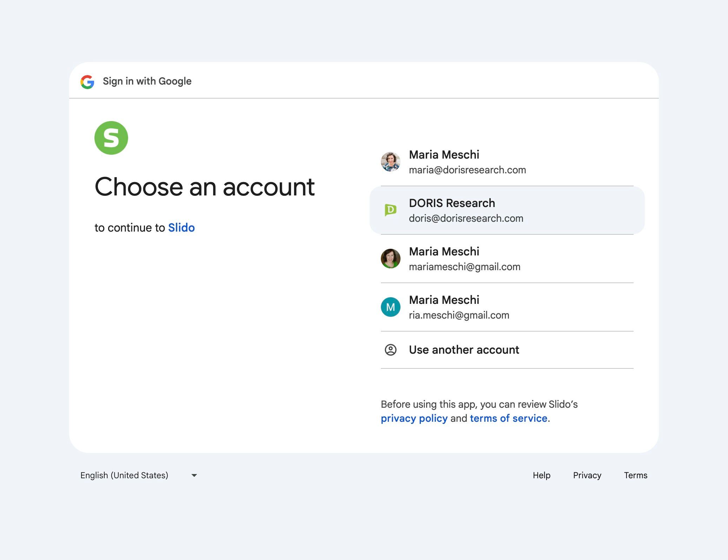Click Use another account
This screenshot has width=728, height=560.
464,350
